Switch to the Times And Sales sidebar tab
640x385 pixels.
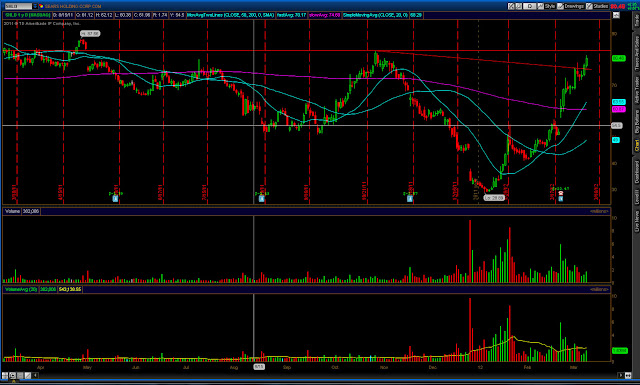pos(636,53)
